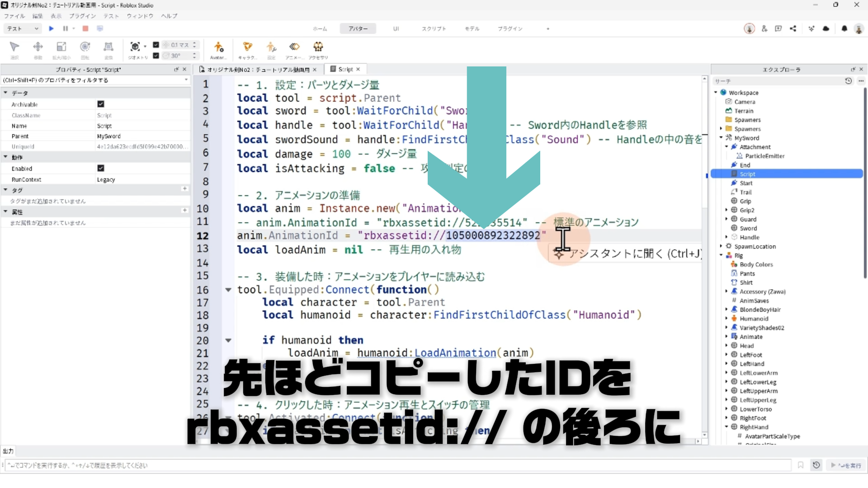The height and width of the screenshot is (488, 868).
Task: Select the Humanoid item in Explorer
Action: 754,319
